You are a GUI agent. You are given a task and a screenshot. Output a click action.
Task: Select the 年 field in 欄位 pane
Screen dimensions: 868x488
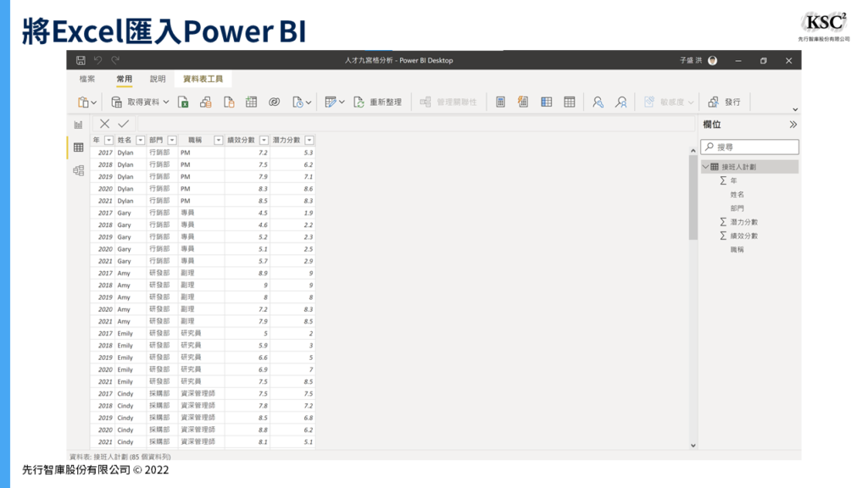pos(733,180)
